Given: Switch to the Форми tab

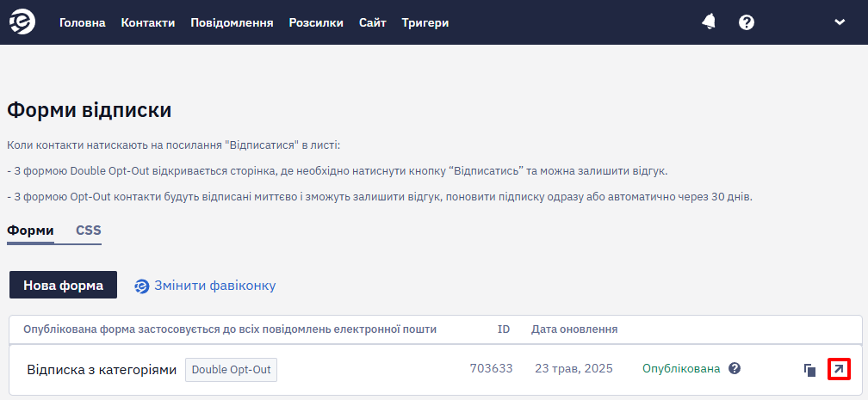Looking at the screenshot, I should coord(30,231).
